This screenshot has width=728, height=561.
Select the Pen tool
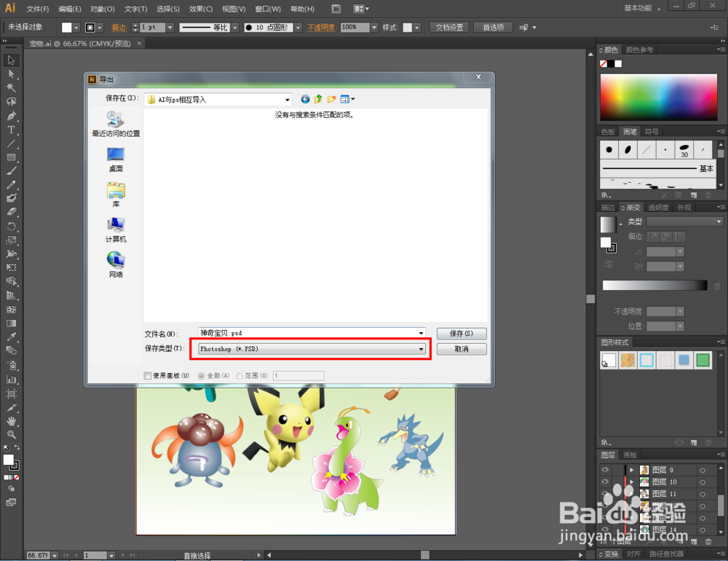(11, 116)
